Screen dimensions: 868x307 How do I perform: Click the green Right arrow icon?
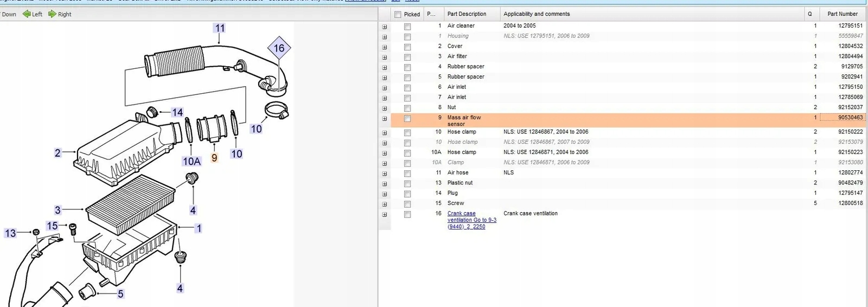[x=52, y=14]
